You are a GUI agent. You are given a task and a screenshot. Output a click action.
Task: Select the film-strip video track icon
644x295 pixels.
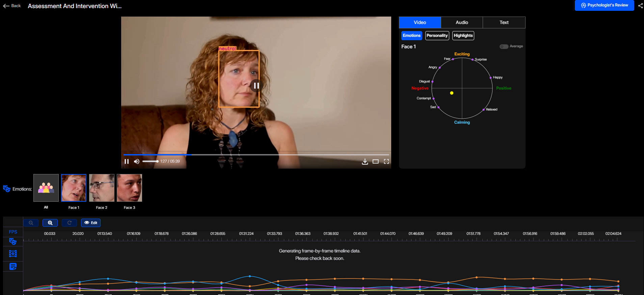point(13,253)
